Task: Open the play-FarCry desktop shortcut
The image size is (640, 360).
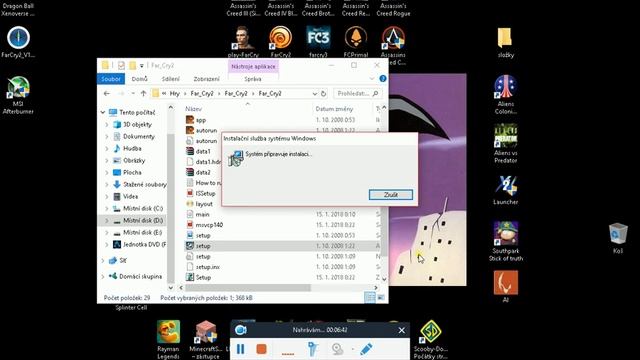Action: tap(243, 41)
